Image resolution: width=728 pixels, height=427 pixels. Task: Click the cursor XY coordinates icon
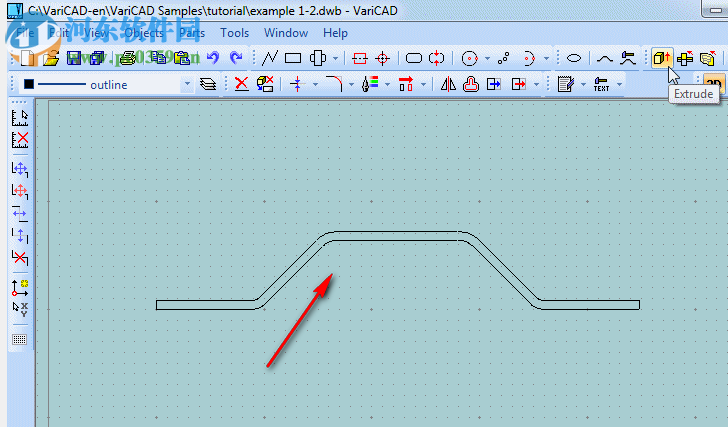point(20,309)
